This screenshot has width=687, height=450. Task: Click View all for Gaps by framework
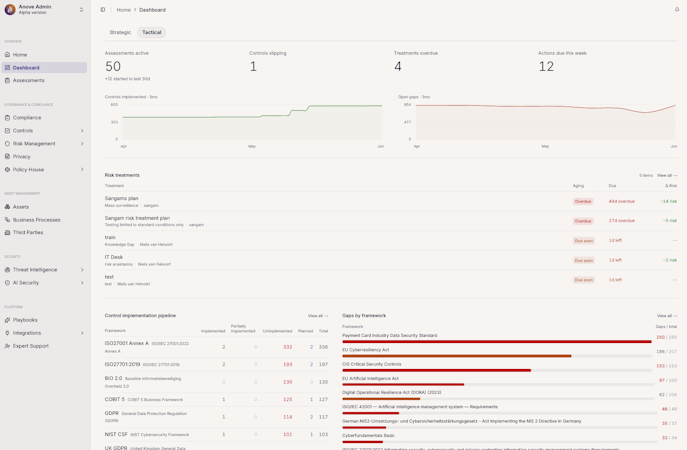tap(667, 316)
